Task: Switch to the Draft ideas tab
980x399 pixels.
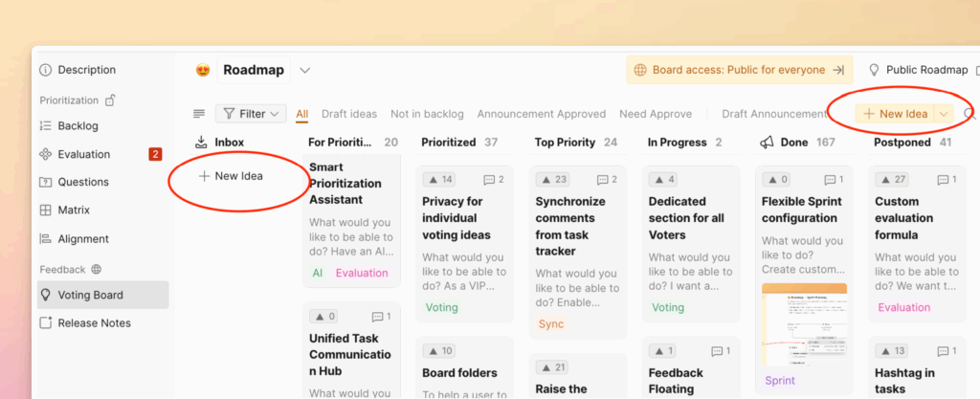Action: 348,114
